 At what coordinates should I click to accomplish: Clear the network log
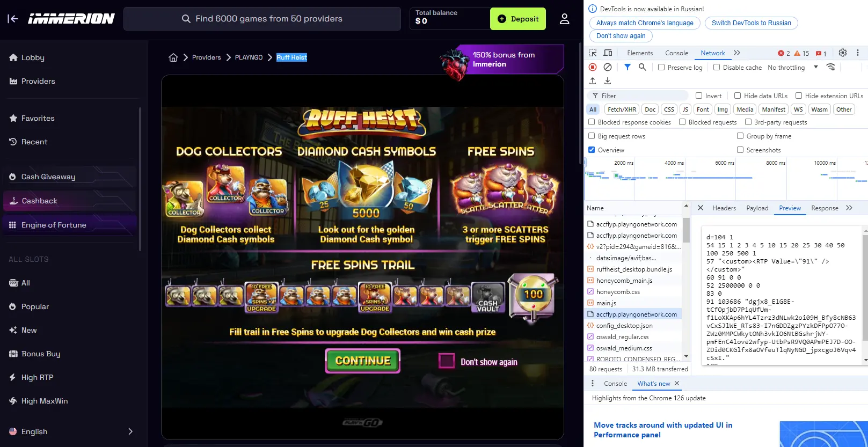(608, 67)
